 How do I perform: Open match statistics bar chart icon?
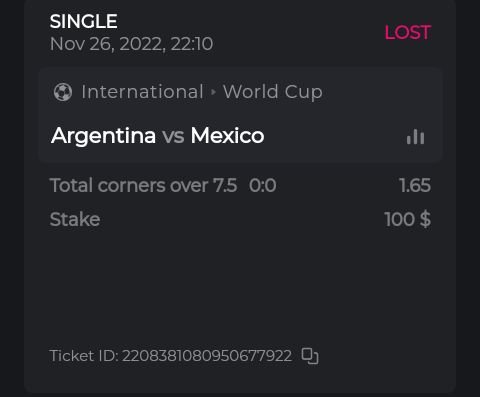(x=415, y=137)
